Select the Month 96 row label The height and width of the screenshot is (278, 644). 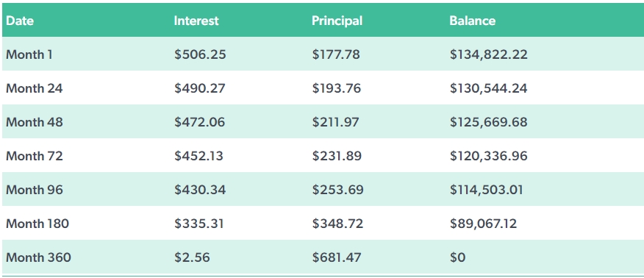click(x=35, y=190)
